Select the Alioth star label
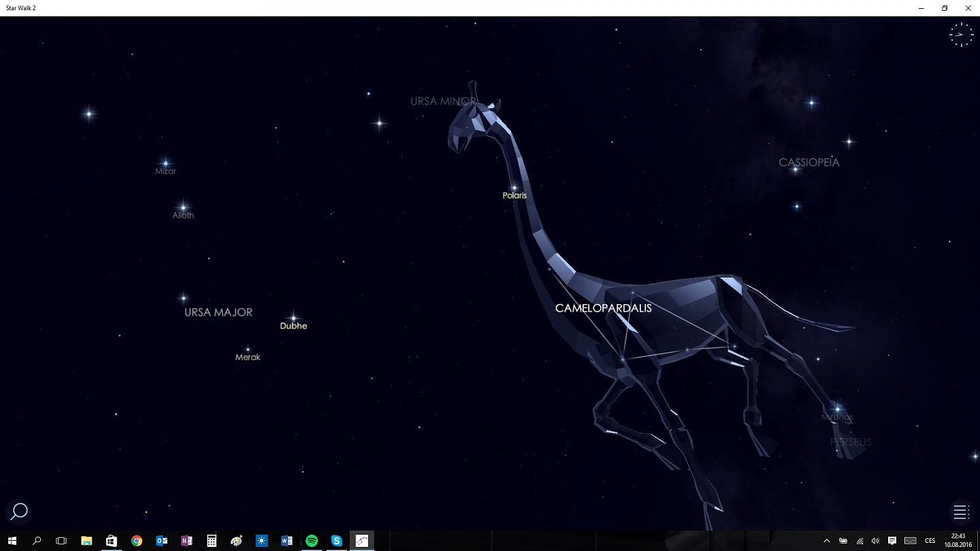The image size is (980, 551). (183, 215)
